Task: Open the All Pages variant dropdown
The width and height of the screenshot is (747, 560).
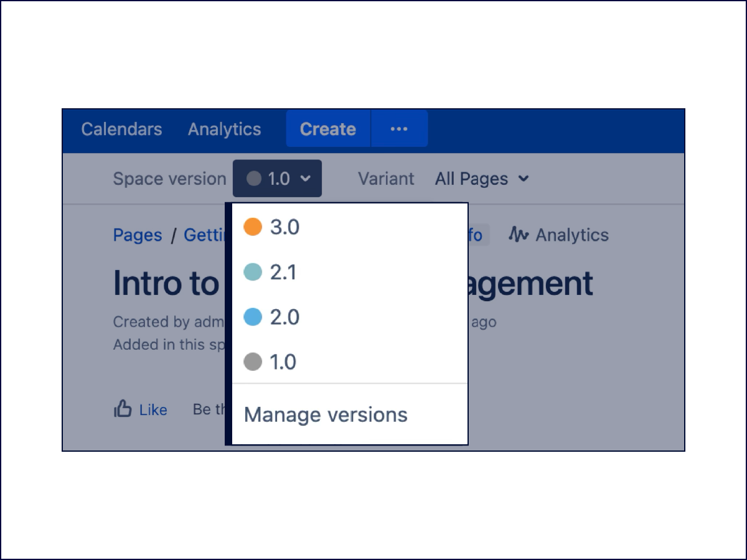Action: coord(482,179)
